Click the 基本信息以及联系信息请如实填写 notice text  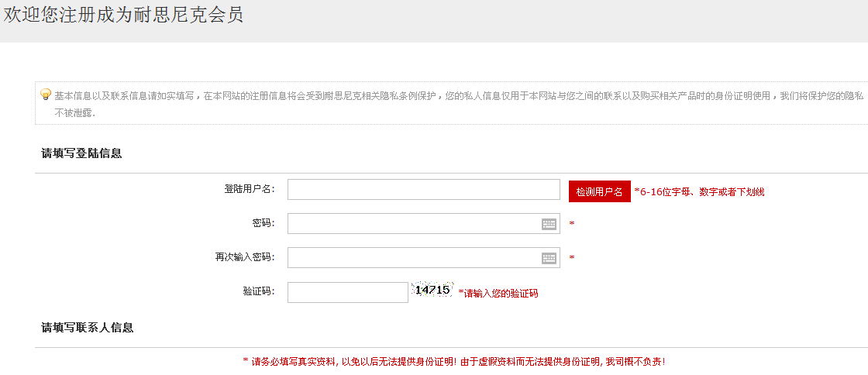pyautogui.click(x=459, y=104)
